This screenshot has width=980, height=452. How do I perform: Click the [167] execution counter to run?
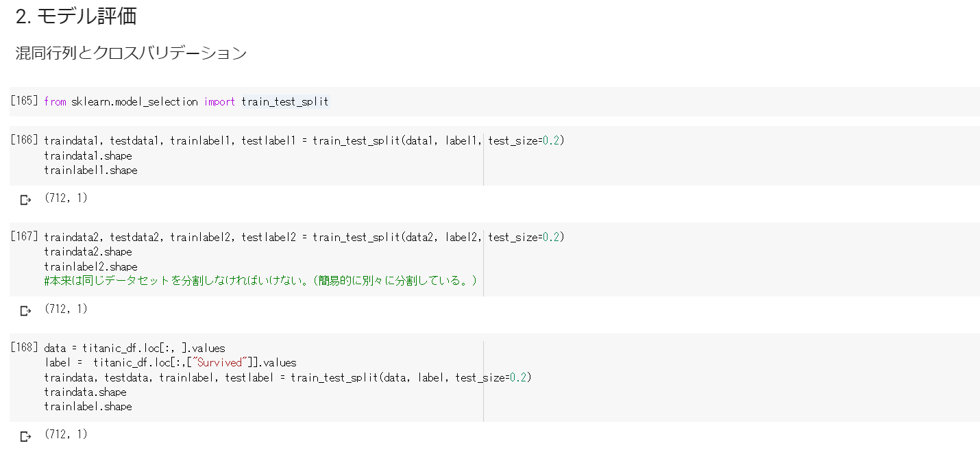coord(25,237)
